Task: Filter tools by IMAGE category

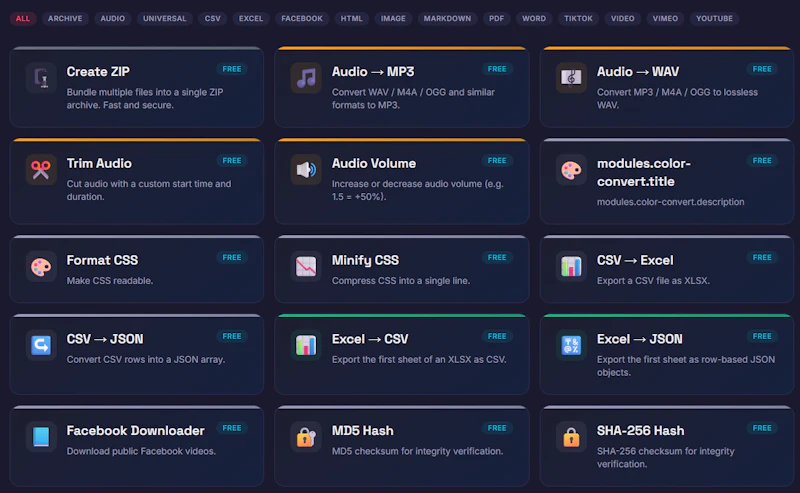Action: 393,18
